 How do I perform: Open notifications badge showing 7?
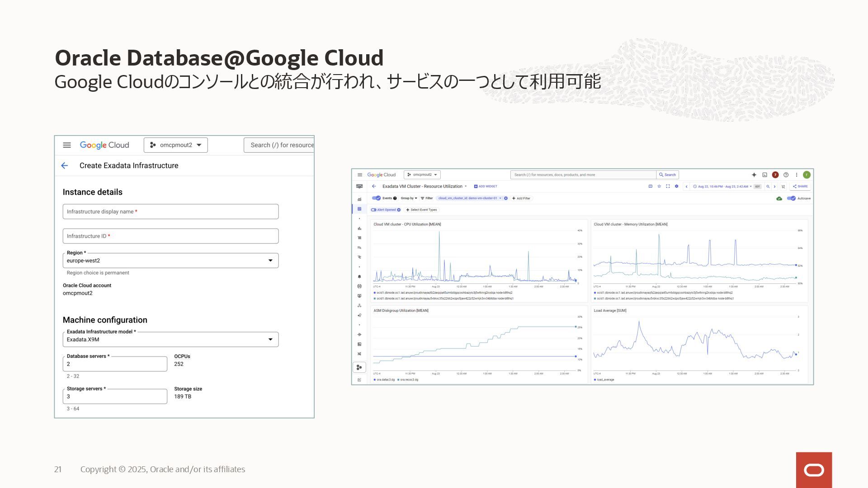coord(775,175)
